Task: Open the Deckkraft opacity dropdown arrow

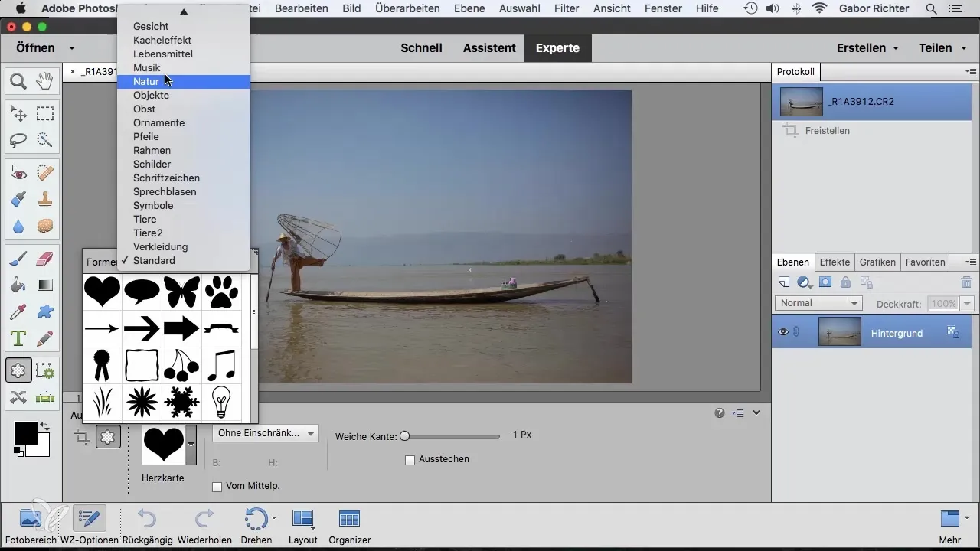Action: 967,304
